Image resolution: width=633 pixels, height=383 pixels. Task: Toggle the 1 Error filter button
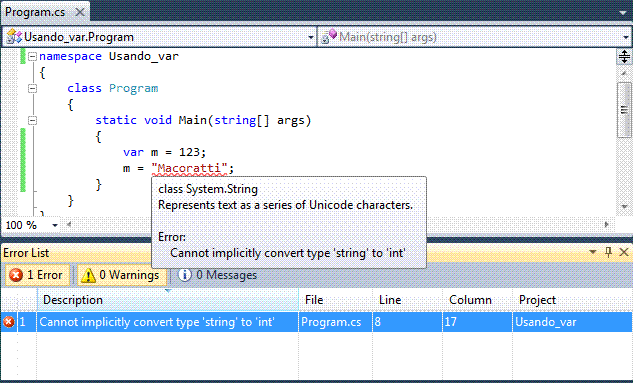tap(37, 275)
